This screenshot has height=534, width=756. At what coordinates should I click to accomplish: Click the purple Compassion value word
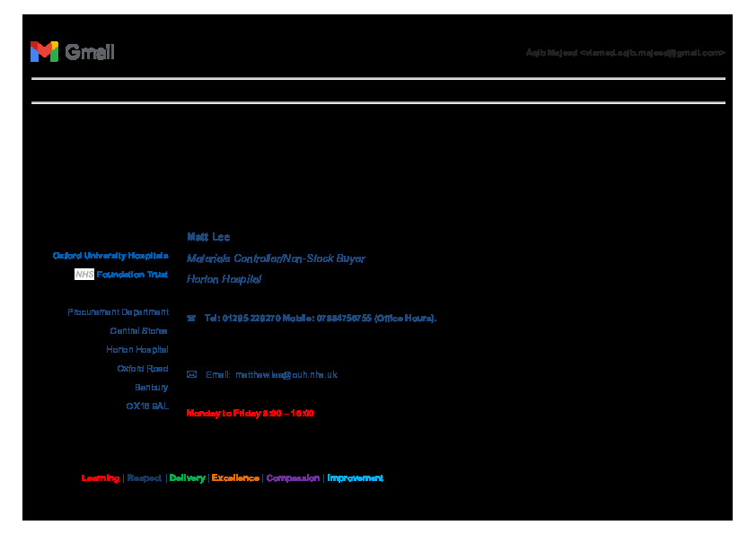click(293, 478)
